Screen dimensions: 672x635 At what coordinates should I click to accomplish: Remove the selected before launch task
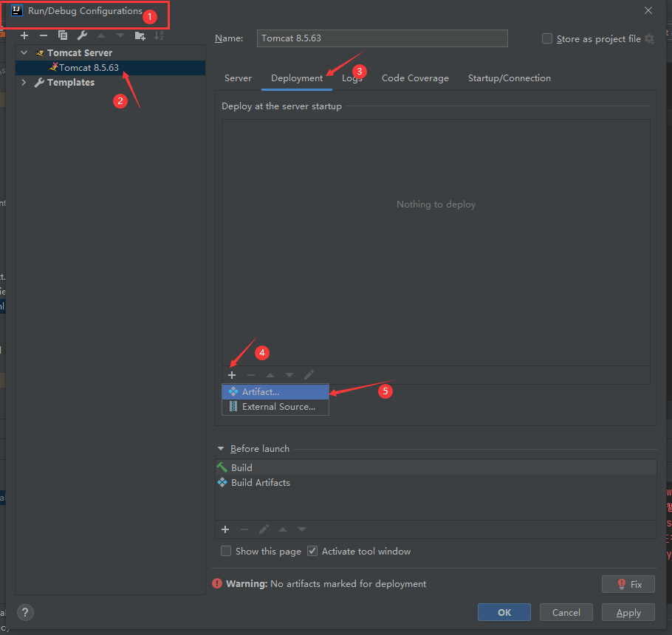pos(244,529)
